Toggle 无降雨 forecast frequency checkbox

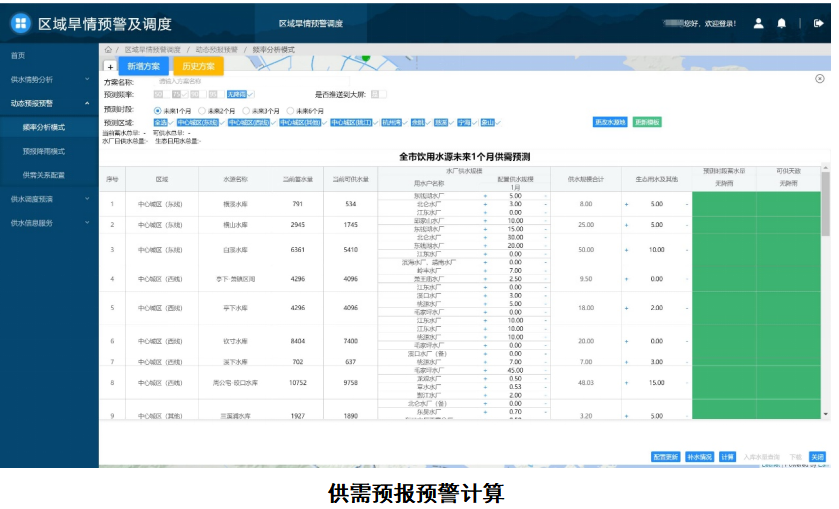(240, 94)
